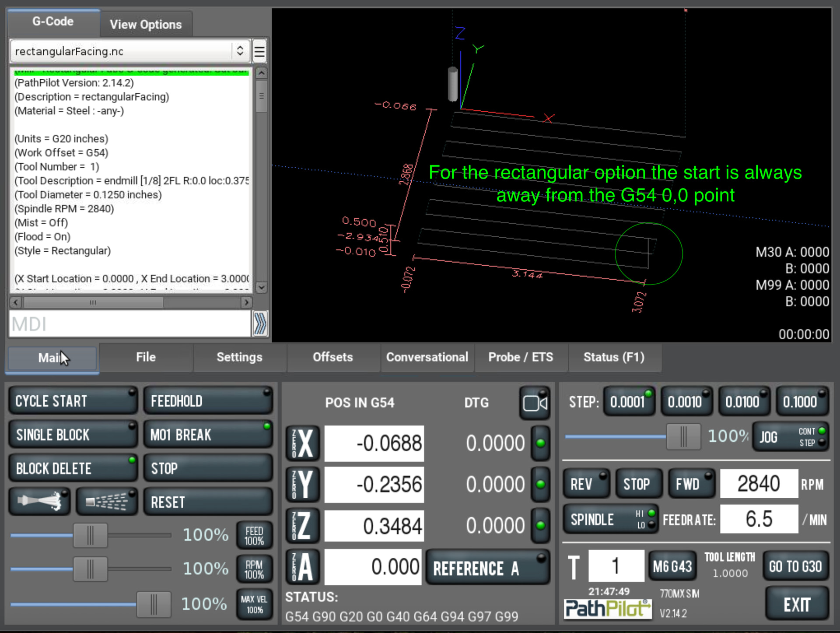This screenshot has width=840, height=633.
Task: Click the mist coolant spray icon
Action: [107, 501]
